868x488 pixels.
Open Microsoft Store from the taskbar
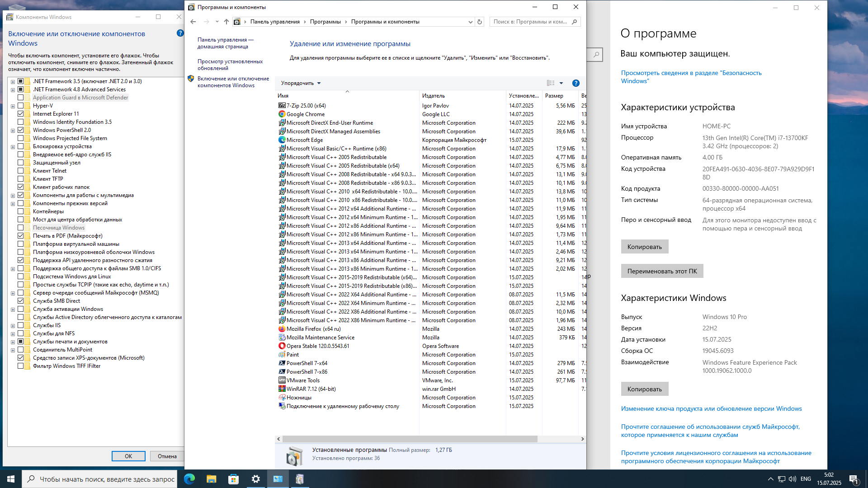(x=233, y=479)
